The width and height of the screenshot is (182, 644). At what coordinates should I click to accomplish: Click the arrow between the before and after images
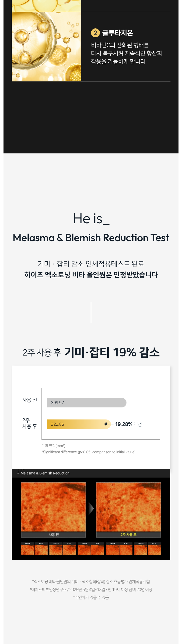pos(91,508)
